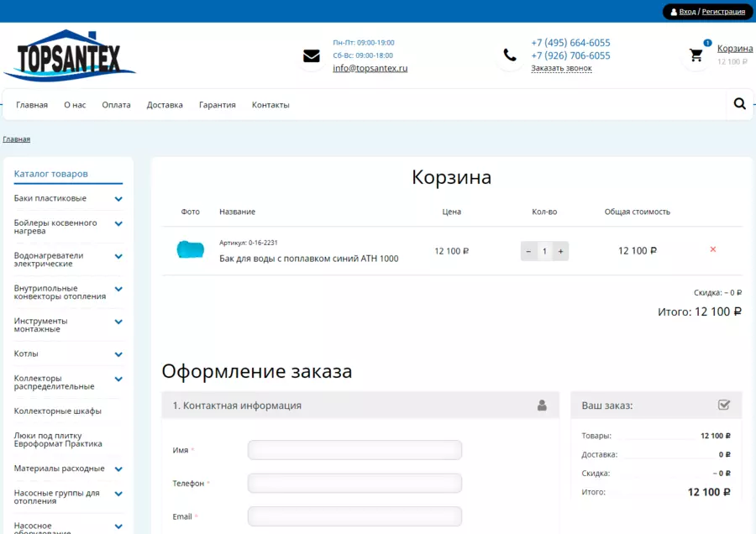Expand Баки пластиковые category
The image size is (756, 534).
click(118, 198)
